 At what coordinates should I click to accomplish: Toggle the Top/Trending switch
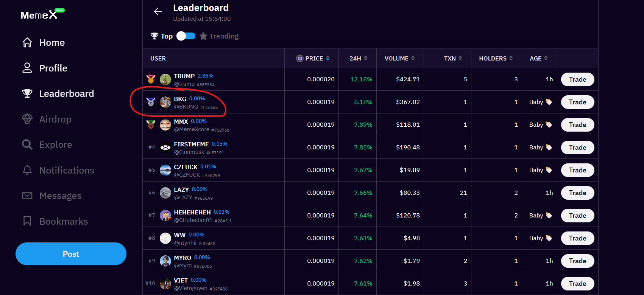186,36
